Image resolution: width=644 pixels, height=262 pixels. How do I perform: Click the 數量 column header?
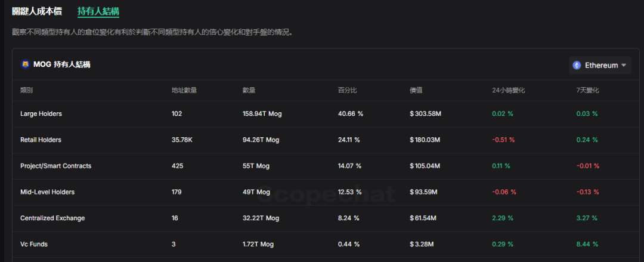249,90
